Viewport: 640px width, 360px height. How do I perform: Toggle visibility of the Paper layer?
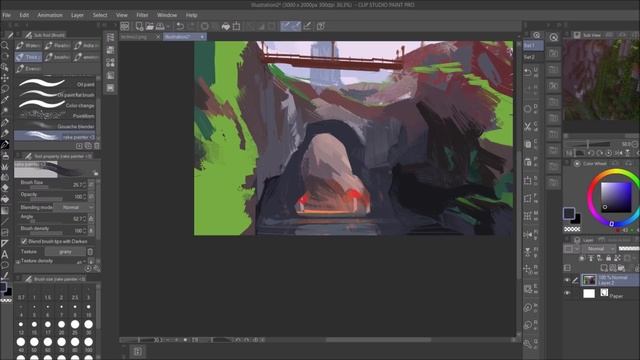point(567,293)
